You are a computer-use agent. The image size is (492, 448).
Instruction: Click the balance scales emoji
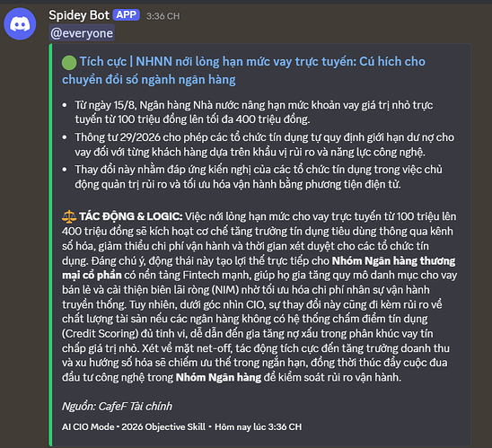[x=69, y=216]
